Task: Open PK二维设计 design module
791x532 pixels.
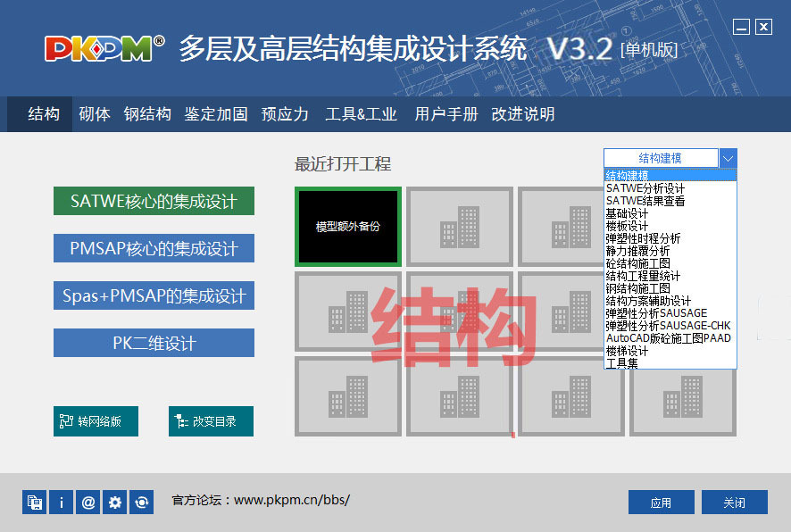Action: (153, 342)
